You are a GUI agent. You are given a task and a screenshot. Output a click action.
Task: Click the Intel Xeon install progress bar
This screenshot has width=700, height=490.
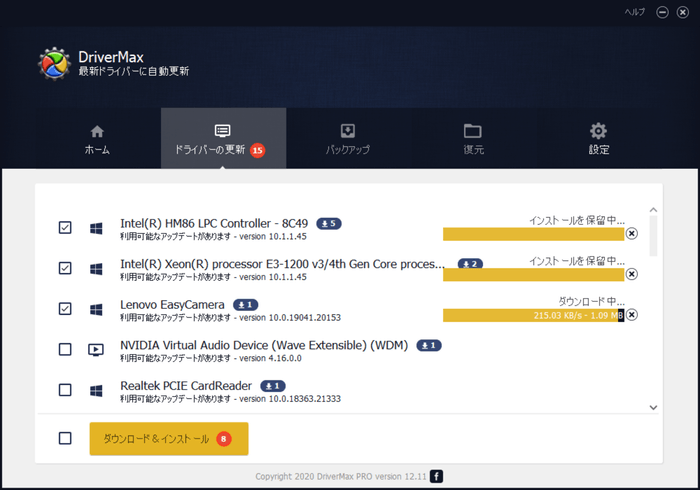(x=533, y=275)
